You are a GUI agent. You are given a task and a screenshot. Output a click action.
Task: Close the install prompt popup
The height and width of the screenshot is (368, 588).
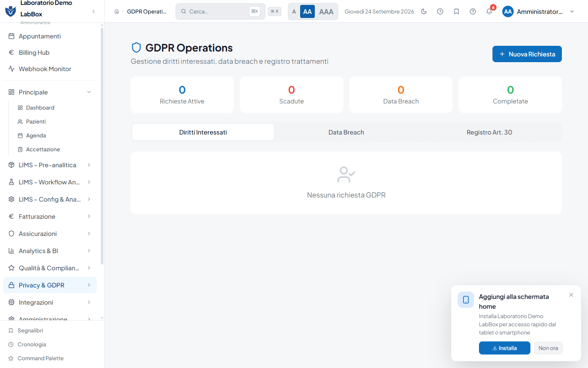coord(571,295)
